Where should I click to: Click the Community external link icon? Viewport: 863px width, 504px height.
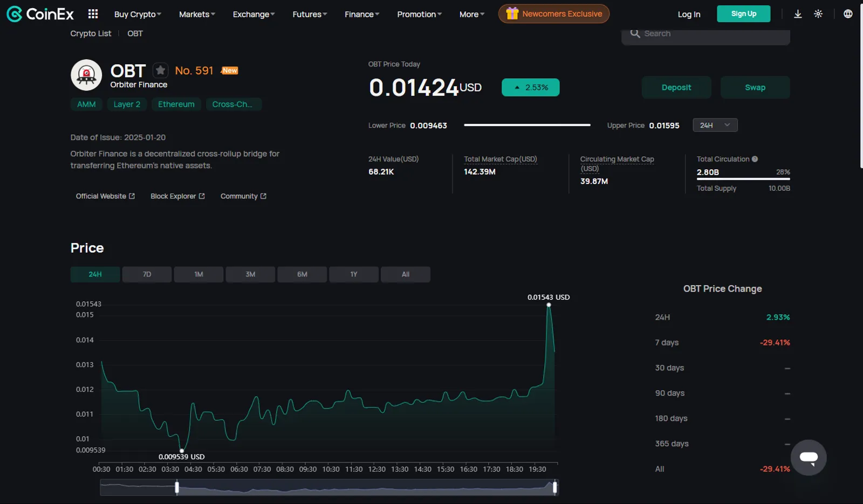263,196
